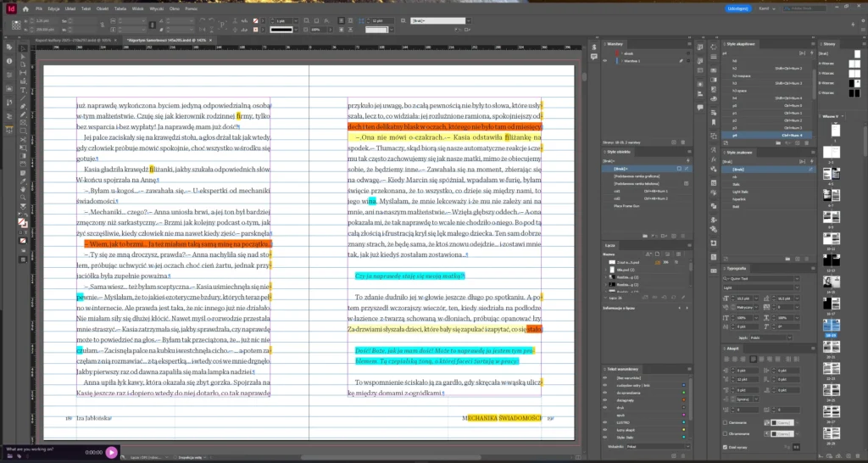The height and width of the screenshot is (463, 868).
Task: Create new page in Strony panel footer
Action: point(849,456)
